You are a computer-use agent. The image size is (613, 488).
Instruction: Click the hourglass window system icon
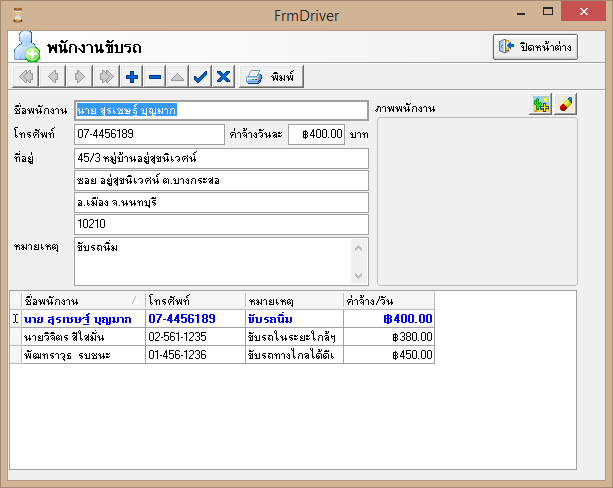pos(18,15)
